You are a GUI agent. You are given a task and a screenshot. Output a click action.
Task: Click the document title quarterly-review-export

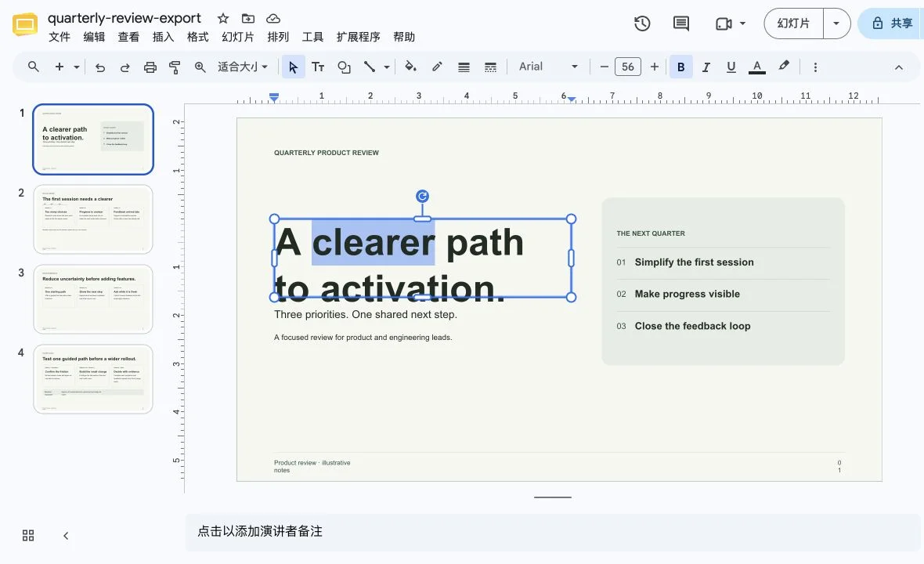click(x=125, y=18)
